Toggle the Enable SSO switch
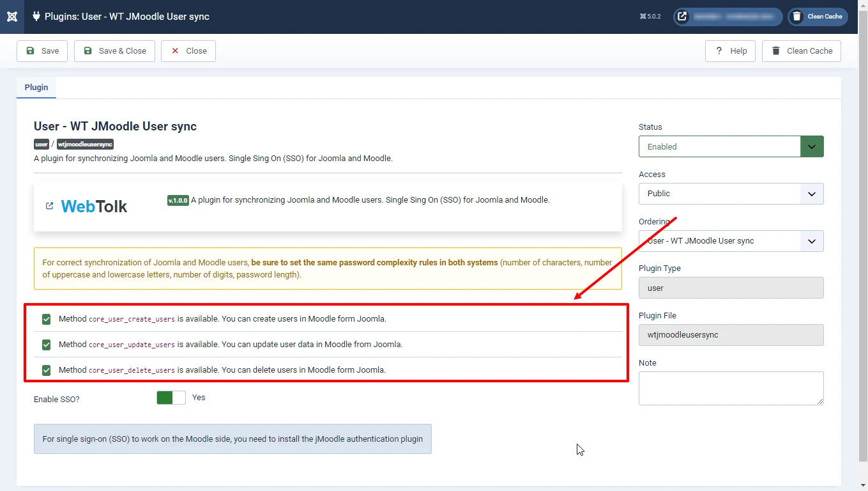This screenshot has width=868, height=491. (171, 398)
